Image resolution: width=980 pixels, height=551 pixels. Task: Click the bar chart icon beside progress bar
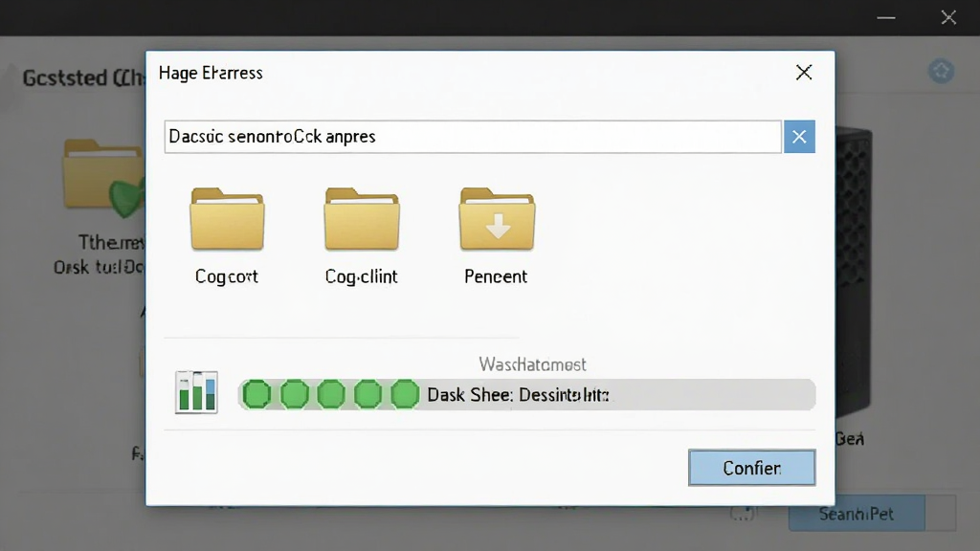196,392
